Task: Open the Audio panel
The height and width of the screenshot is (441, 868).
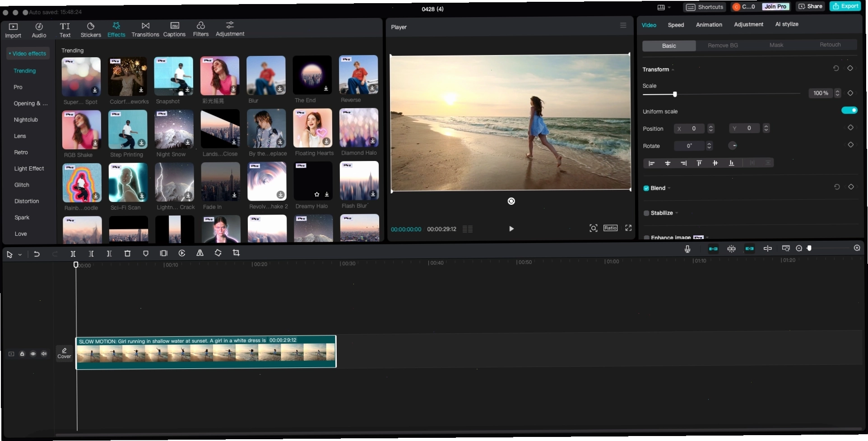Action: click(x=39, y=30)
